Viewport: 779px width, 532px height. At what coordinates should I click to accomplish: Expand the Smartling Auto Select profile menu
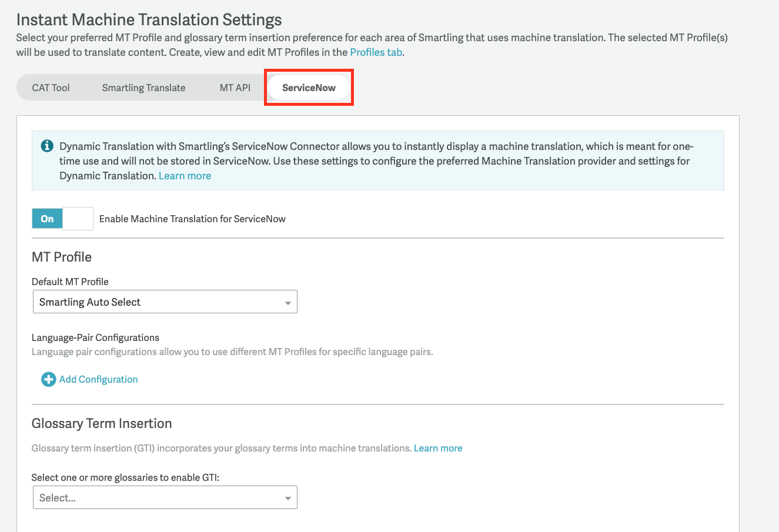coord(165,302)
